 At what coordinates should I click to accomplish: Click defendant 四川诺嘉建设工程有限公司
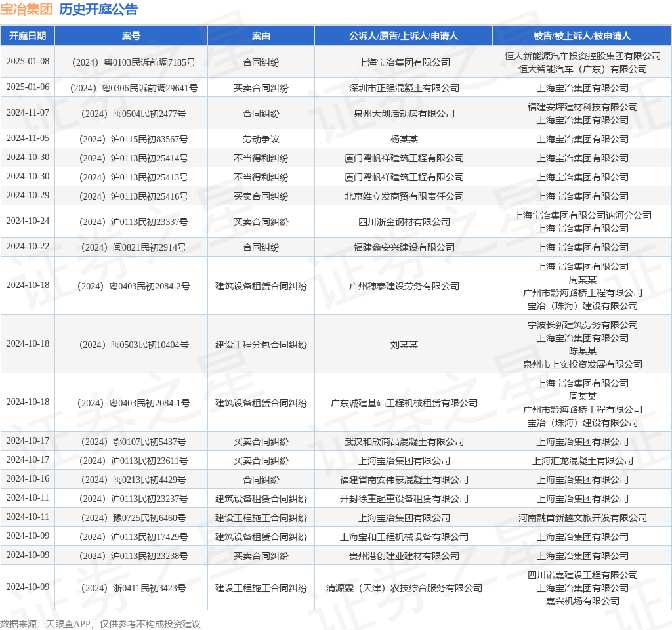pyautogui.click(x=583, y=575)
